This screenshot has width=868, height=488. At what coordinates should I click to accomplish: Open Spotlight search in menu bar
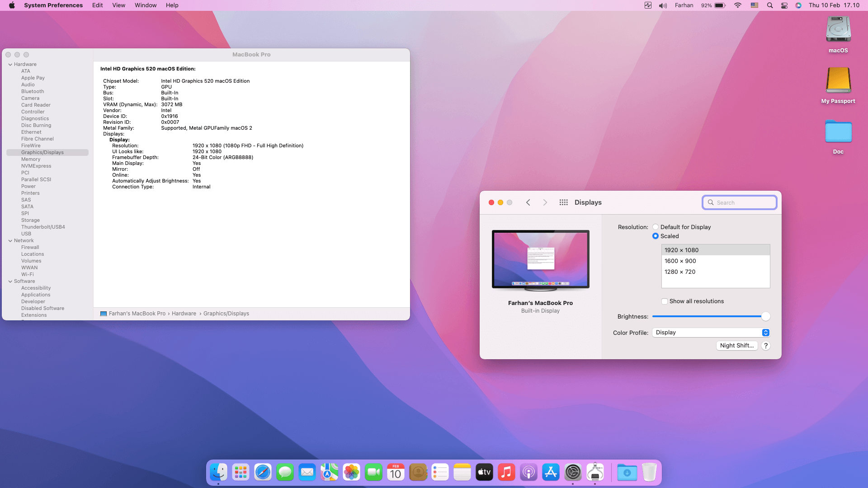(x=770, y=5)
